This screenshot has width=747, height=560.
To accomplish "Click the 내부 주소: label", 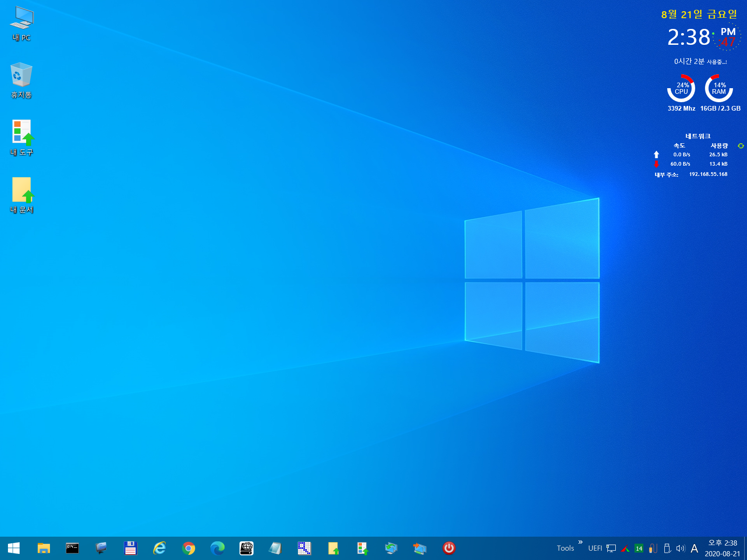I will pos(666,175).
